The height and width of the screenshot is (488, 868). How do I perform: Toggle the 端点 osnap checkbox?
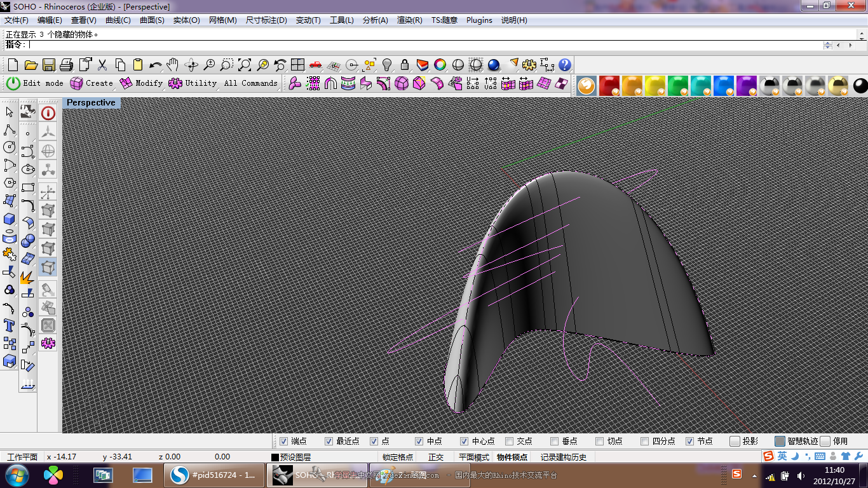point(284,441)
